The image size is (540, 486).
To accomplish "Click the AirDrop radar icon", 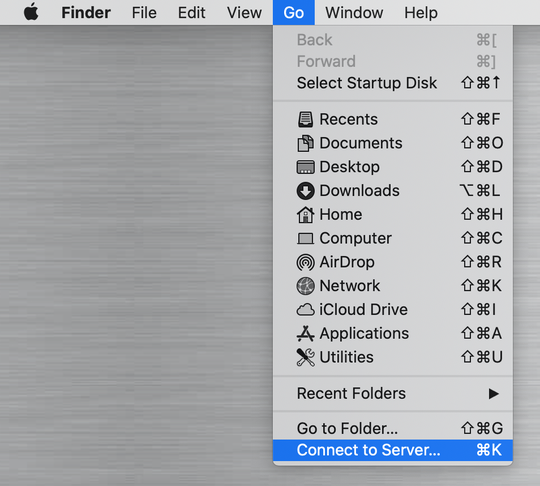I will pyautogui.click(x=305, y=262).
